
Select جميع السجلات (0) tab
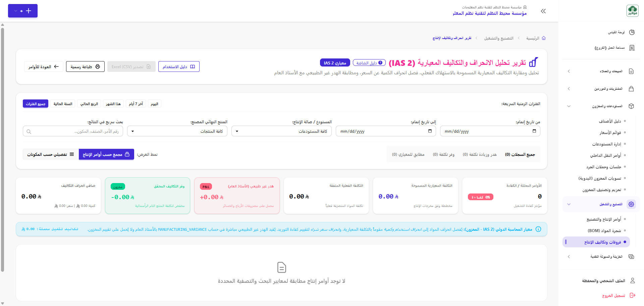click(520, 155)
